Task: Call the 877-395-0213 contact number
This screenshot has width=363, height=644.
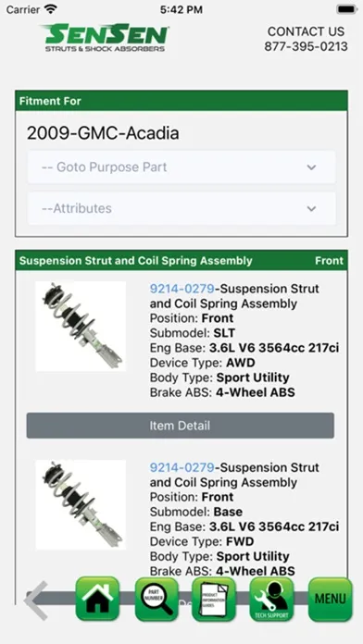Action: [306, 46]
